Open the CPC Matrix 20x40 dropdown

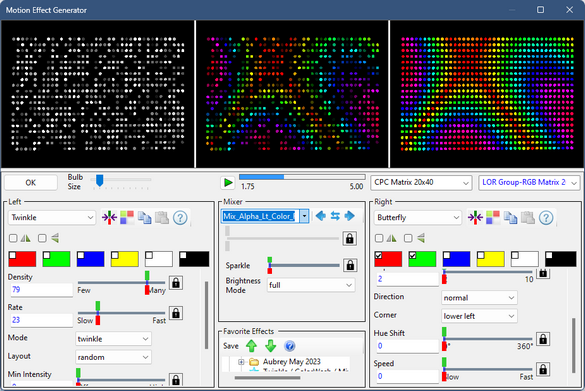point(421,183)
